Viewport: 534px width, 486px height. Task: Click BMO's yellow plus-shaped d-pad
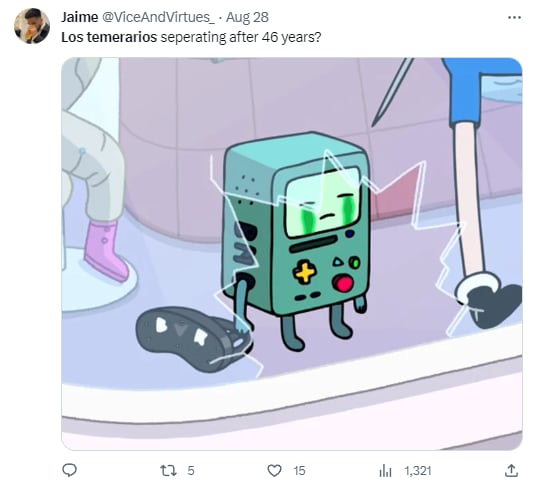pyautogui.click(x=304, y=272)
